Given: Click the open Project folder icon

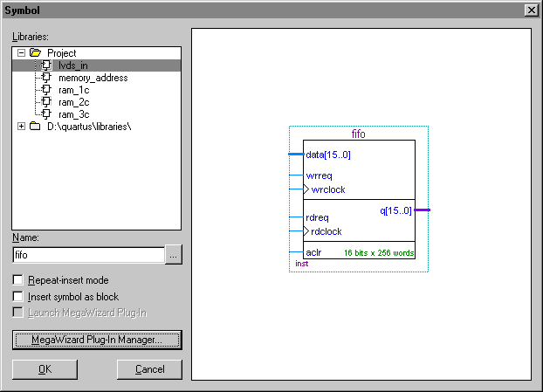Looking at the screenshot, I should 36,53.
